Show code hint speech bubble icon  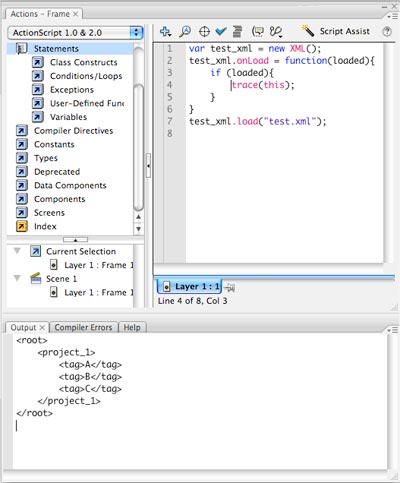258,32
